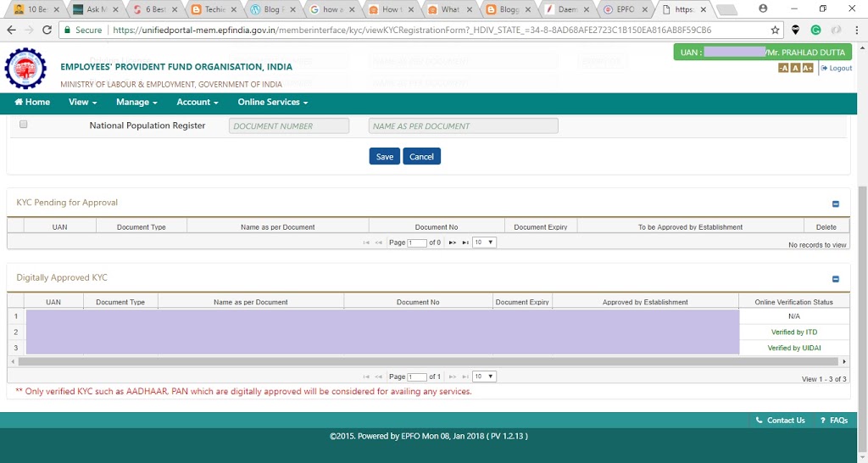Viewport: 868px width, 463px height.
Task: Click Delete column header in pending table
Action: tap(826, 227)
